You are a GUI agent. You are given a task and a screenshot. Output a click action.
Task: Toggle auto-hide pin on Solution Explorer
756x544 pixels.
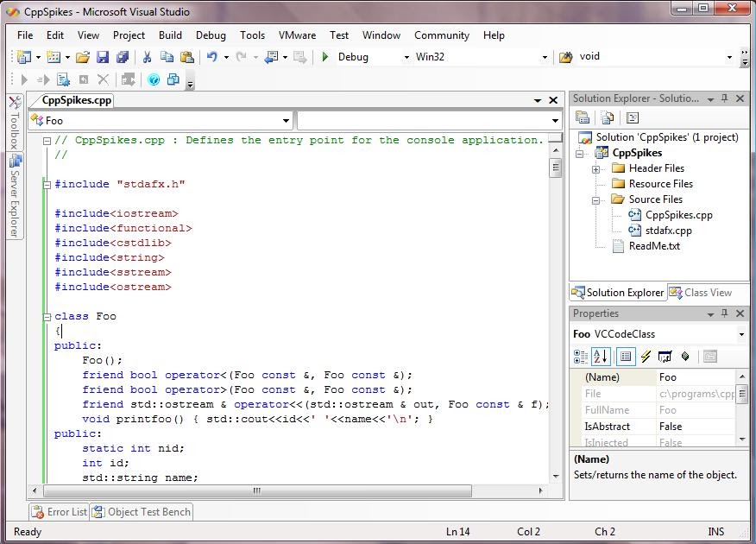[x=725, y=98]
